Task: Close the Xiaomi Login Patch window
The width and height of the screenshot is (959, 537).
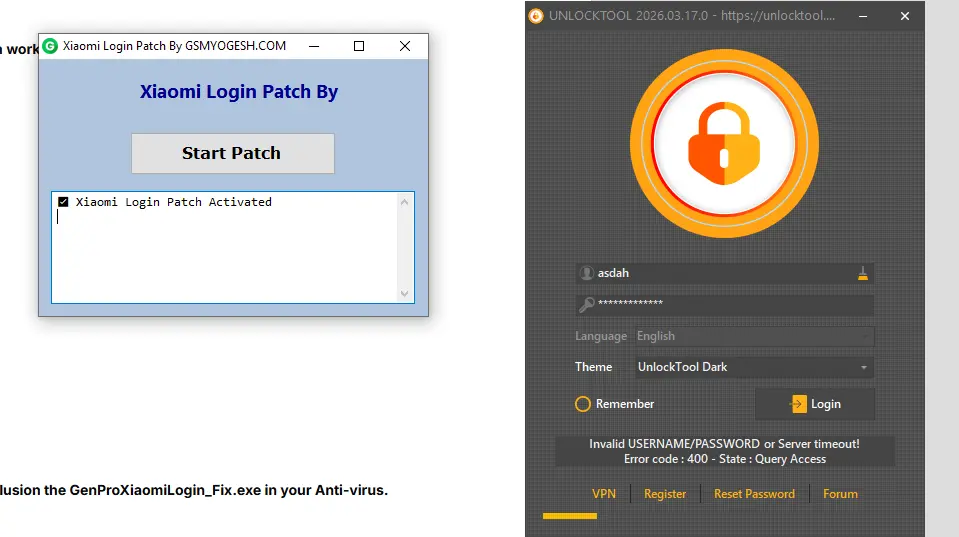Action: tap(404, 46)
